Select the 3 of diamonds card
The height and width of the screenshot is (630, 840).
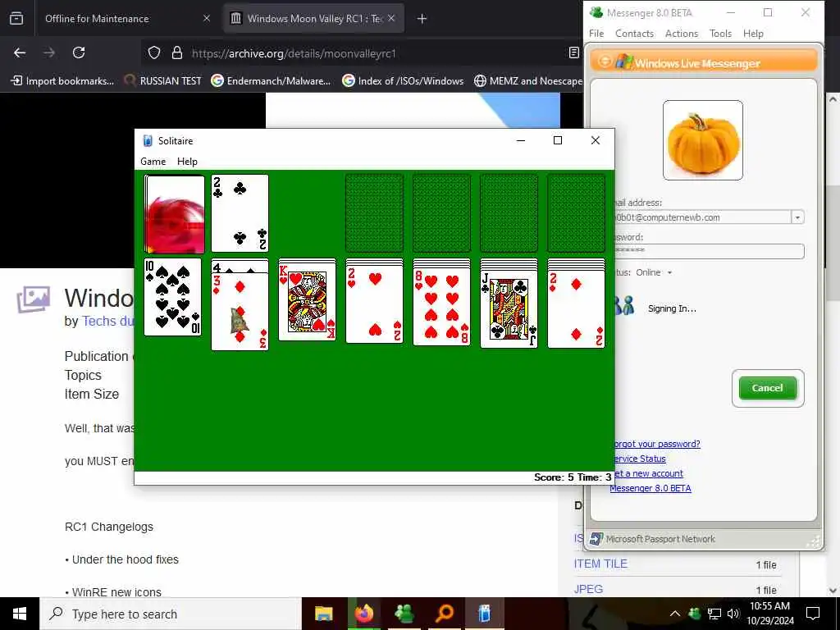pyautogui.click(x=240, y=311)
